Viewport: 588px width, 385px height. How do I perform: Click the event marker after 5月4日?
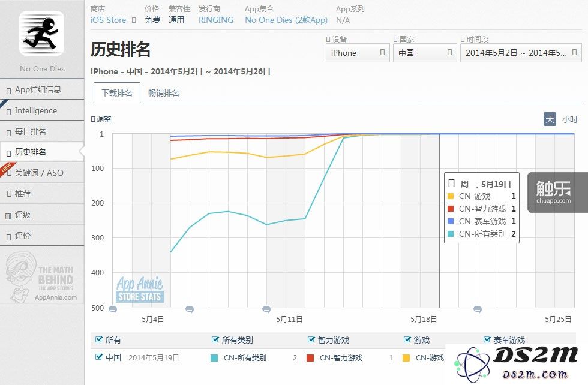click(x=190, y=309)
